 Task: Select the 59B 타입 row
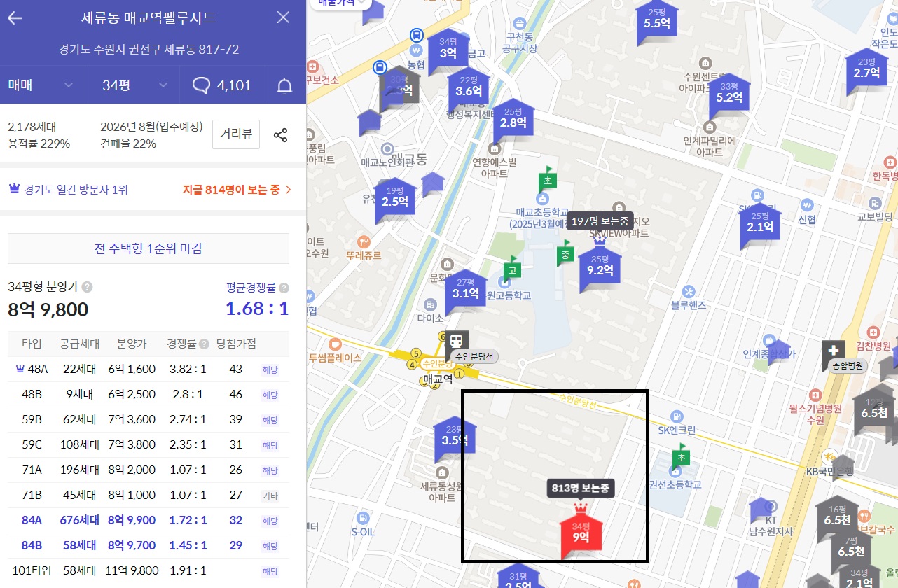(x=148, y=419)
